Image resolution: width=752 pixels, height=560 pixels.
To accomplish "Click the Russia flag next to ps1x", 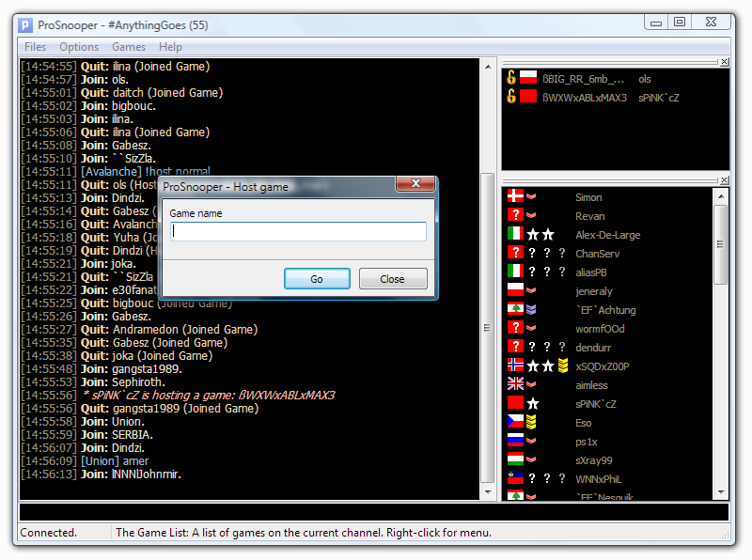I will point(515,441).
